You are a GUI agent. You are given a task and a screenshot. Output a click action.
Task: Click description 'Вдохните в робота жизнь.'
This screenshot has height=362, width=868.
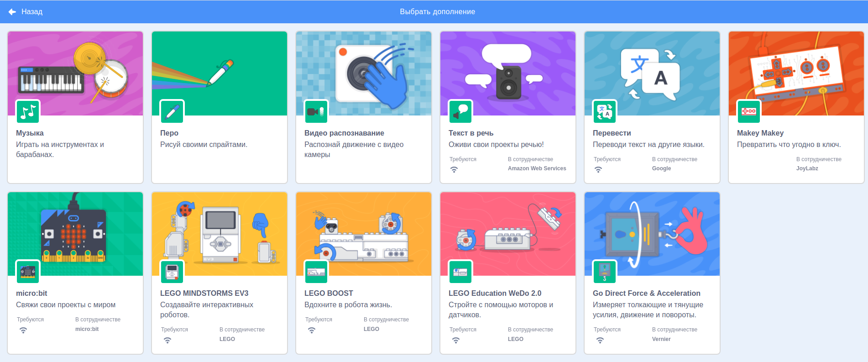click(x=348, y=304)
